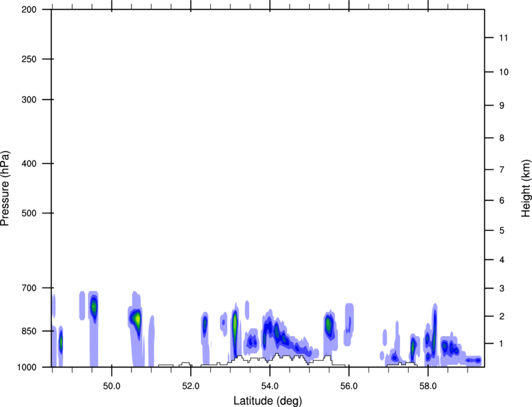
Task: Click the 58.0 latitude tick label
Action: pos(428,386)
